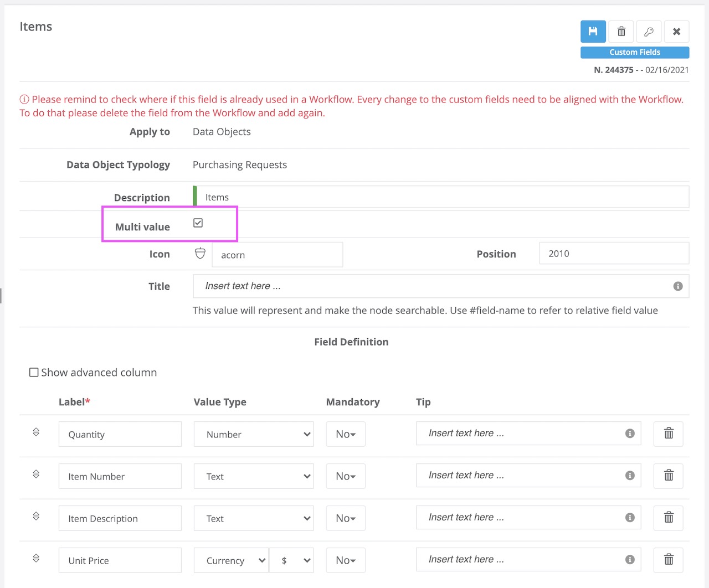This screenshot has width=709, height=588.
Task: Click the info icon beside the Title field
Action: point(677,286)
